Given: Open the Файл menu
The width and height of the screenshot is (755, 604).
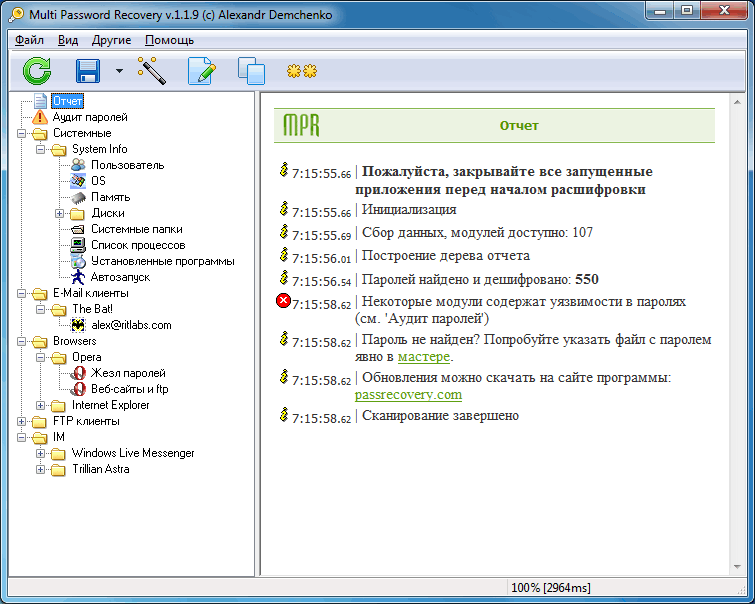Looking at the screenshot, I should (29, 40).
